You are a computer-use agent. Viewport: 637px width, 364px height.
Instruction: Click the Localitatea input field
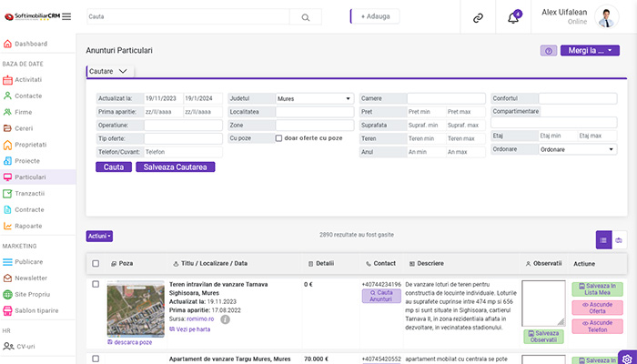315,112
